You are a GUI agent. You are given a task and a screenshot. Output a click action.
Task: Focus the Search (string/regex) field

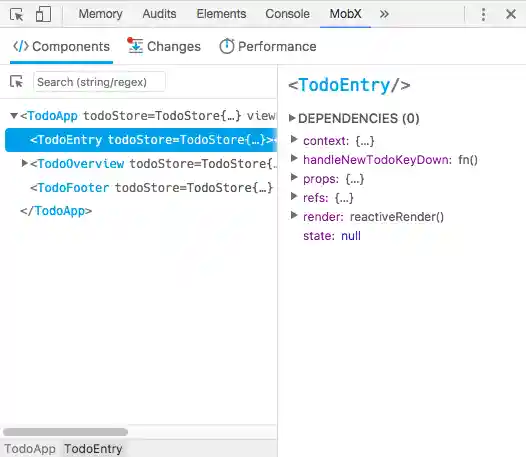point(99,82)
